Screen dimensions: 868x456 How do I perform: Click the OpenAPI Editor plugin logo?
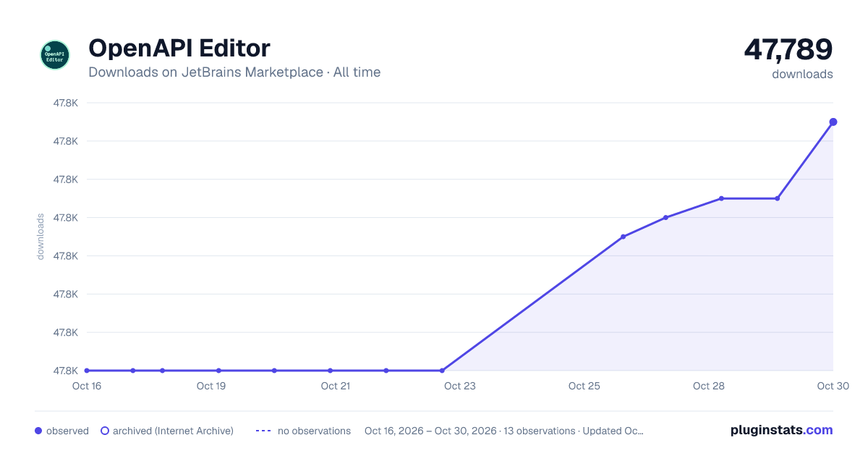(55, 55)
